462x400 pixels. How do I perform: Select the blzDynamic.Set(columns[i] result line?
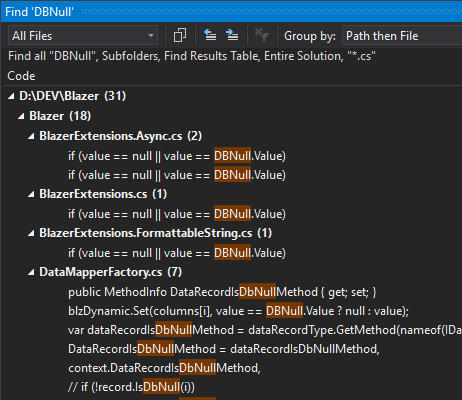pyautogui.click(x=238, y=311)
